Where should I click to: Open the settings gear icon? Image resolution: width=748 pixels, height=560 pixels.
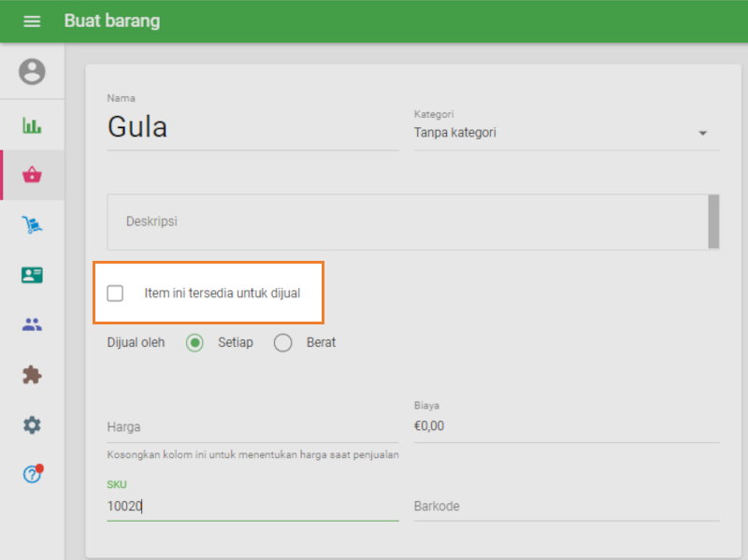32,425
